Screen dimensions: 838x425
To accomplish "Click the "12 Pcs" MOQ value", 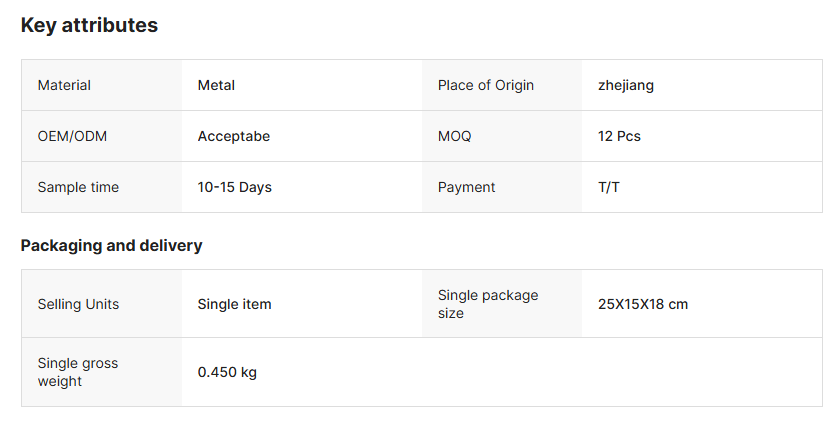I will click(x=619, y=136).
